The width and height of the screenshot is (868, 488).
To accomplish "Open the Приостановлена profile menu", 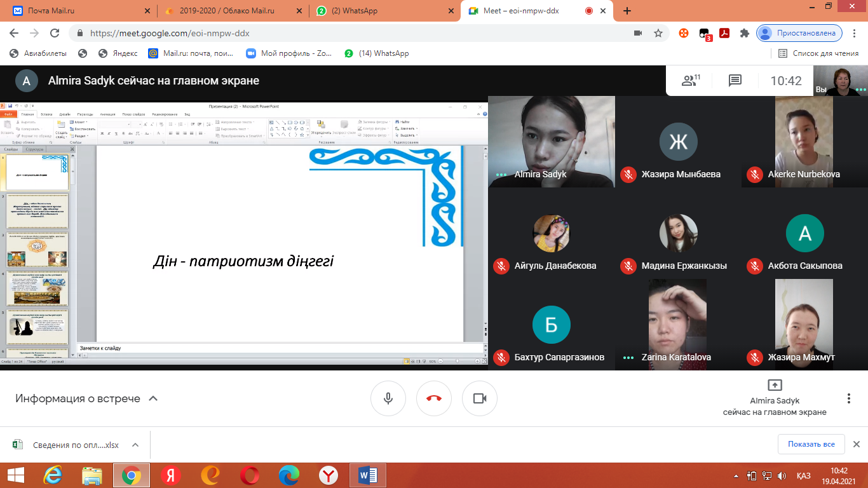I will pos(799,33).
